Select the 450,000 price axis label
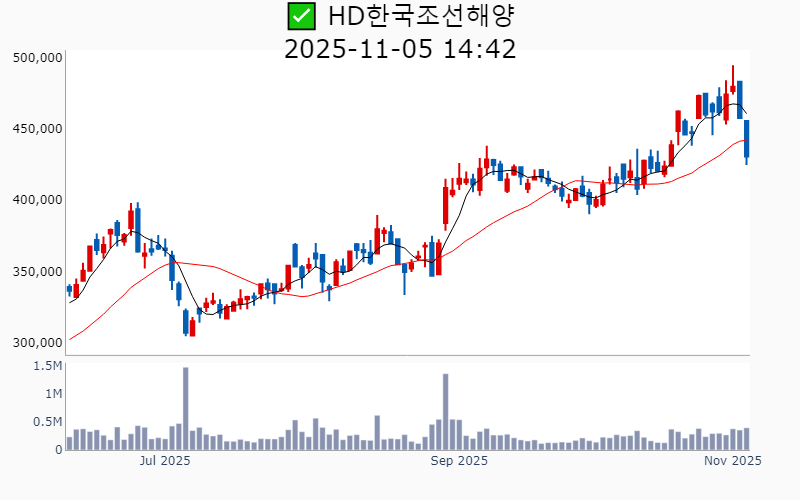 pyautogui.click(x=37, y=129)
